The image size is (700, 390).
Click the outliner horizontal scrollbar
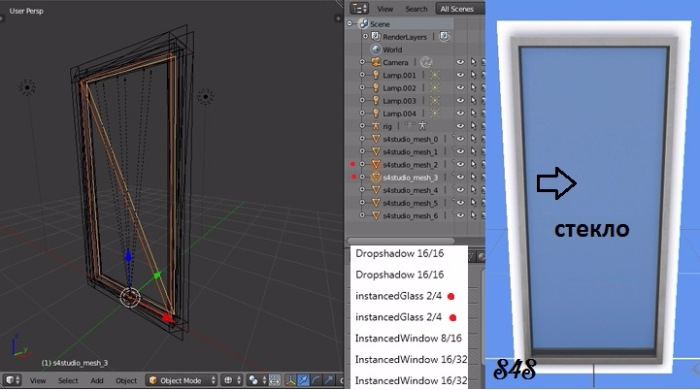point(401,241)
